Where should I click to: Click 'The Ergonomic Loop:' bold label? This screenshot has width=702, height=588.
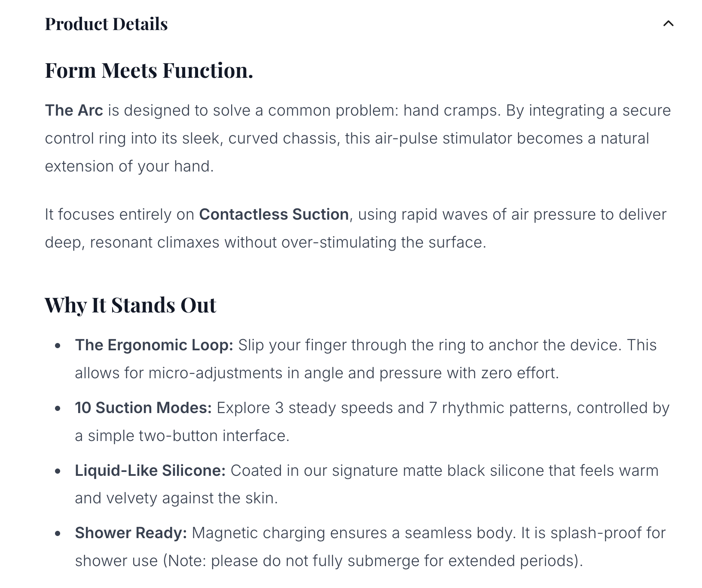point(154,345)
